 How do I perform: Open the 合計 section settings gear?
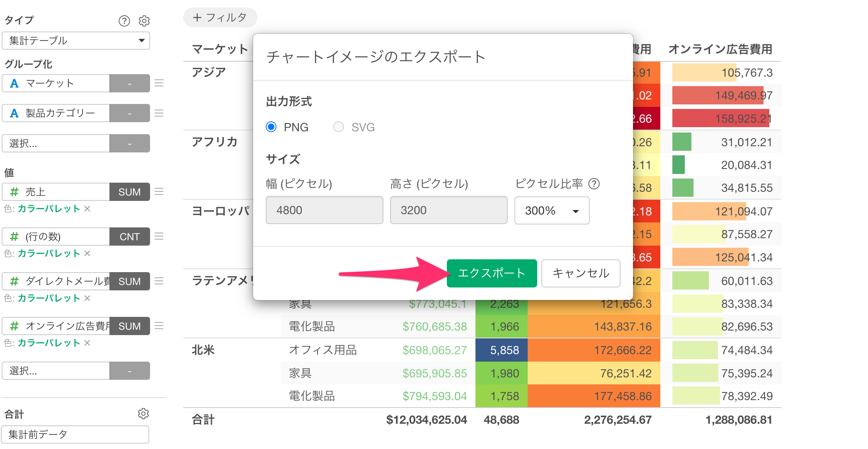pyautogui.click(x=143, y=413)
